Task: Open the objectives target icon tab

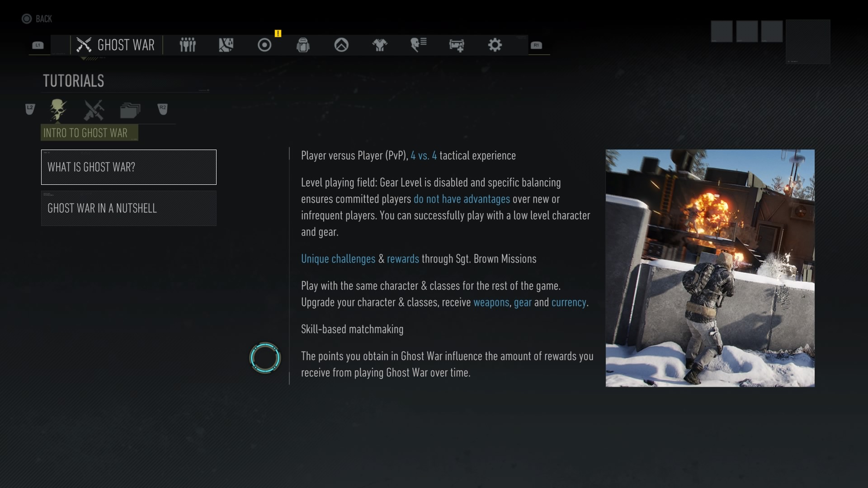Action: (x=264, y=45)
